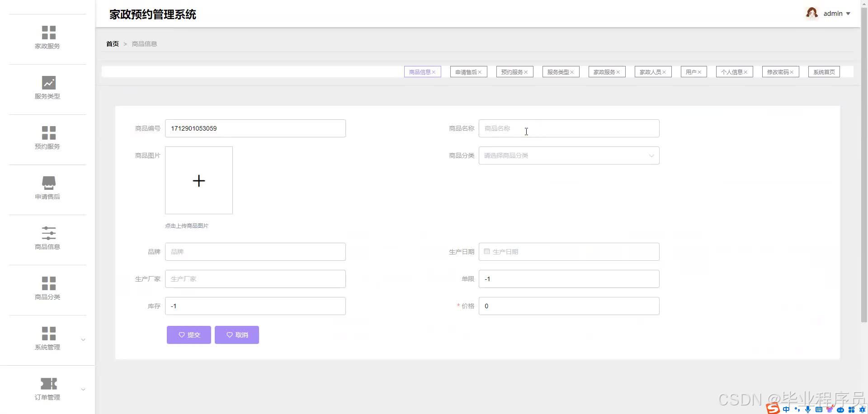
Task: Close the 商品信息 tab
Action: click(x=434, y=72)
